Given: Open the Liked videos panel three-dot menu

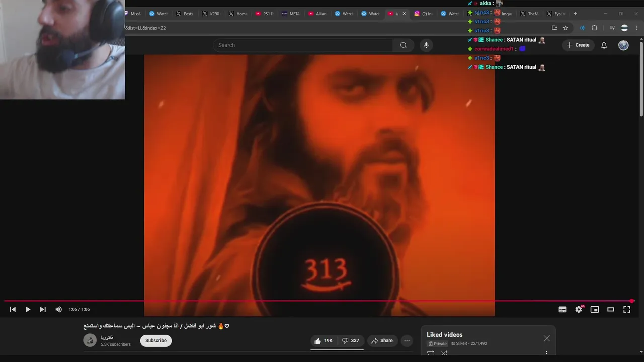Looking at the screenshot, I should point(546,353).
